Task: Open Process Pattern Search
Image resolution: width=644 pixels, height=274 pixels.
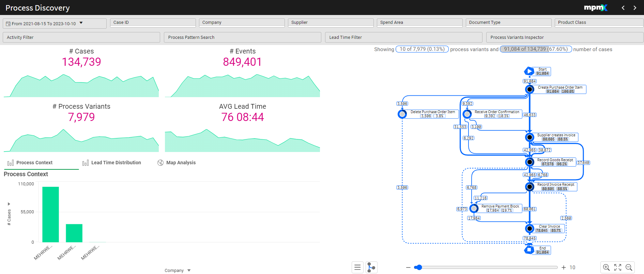Action: tap(243, 37)
